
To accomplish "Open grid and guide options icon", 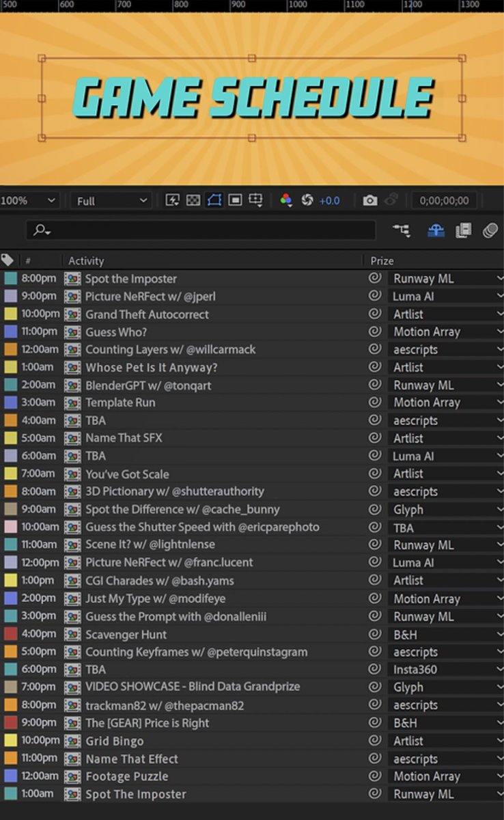I will tap(255, 200).
